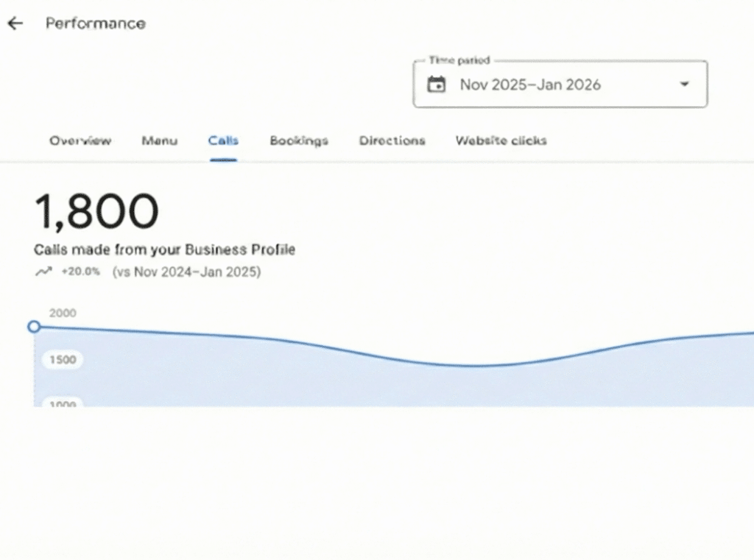Open the Menu tab

159,141
